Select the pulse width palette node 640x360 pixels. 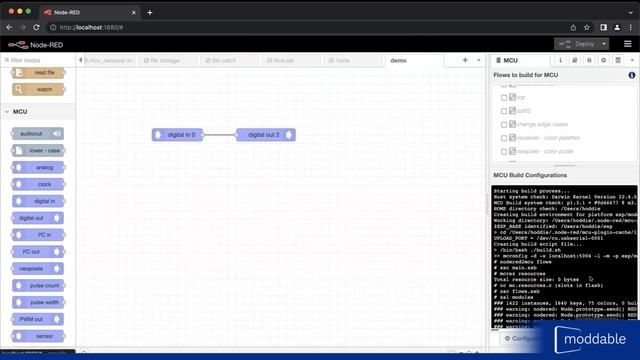click(x=38, y=302)
